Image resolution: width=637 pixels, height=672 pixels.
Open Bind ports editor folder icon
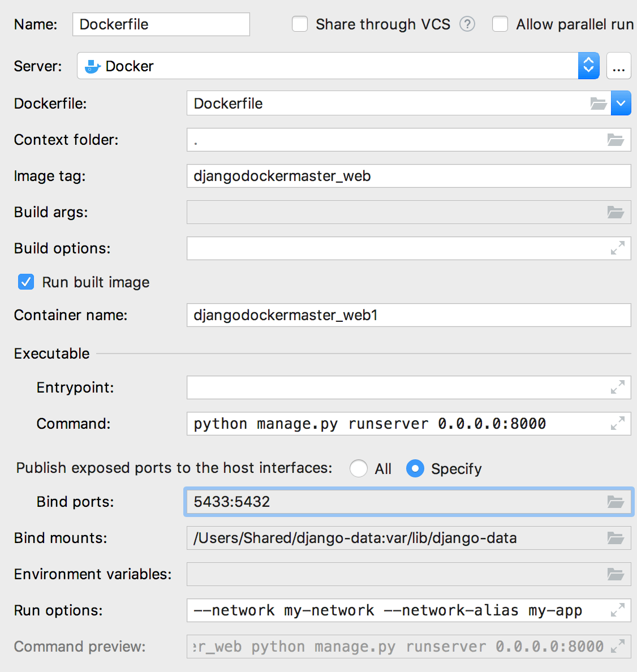(616, 502)
